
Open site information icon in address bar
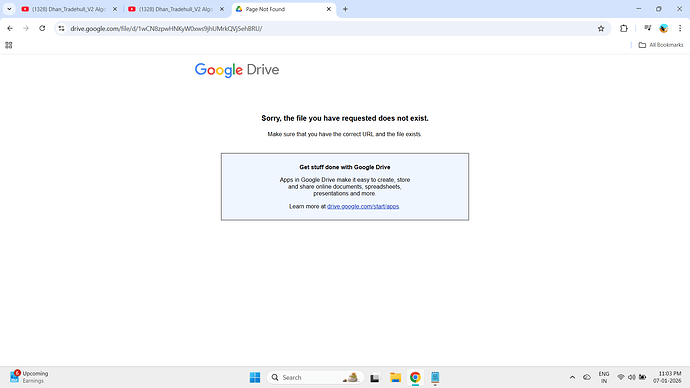[x=62, y=29]
